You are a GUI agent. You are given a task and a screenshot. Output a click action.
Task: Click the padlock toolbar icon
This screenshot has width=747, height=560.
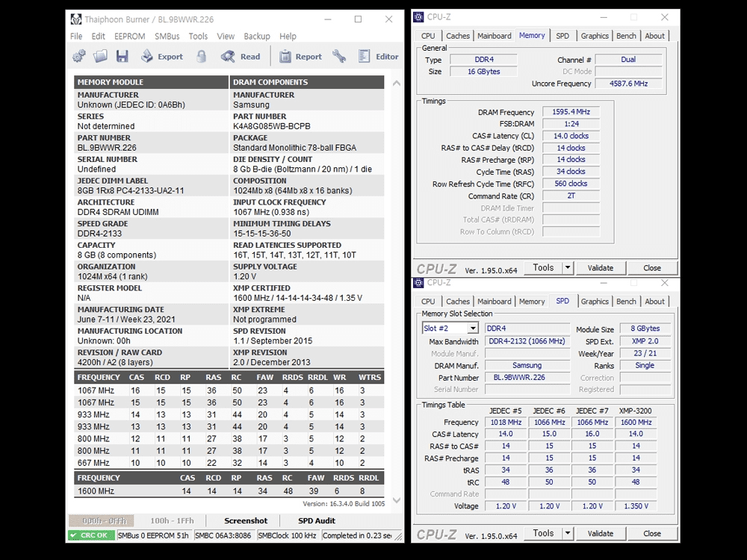(202, 56)
